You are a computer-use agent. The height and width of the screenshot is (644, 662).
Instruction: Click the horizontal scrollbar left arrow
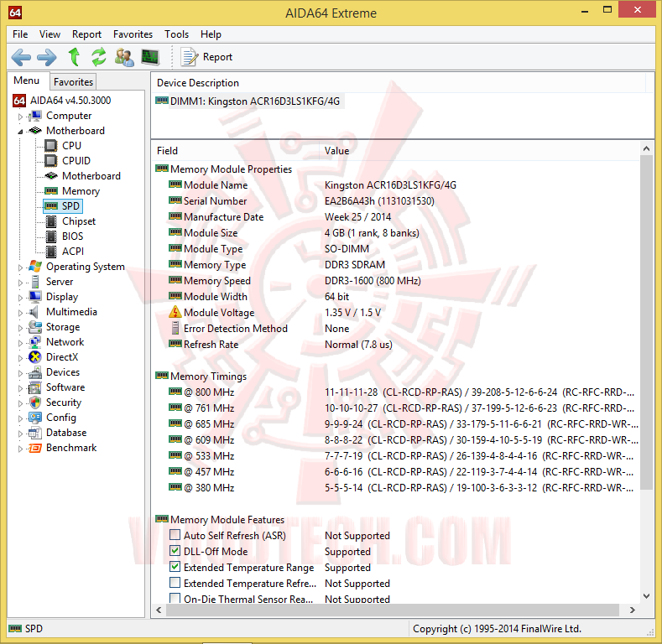point(159,610)
